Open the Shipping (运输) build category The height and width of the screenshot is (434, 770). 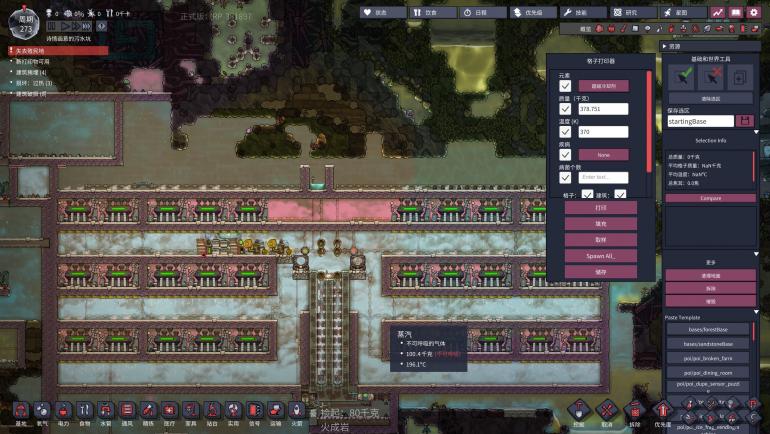point(275,411)
